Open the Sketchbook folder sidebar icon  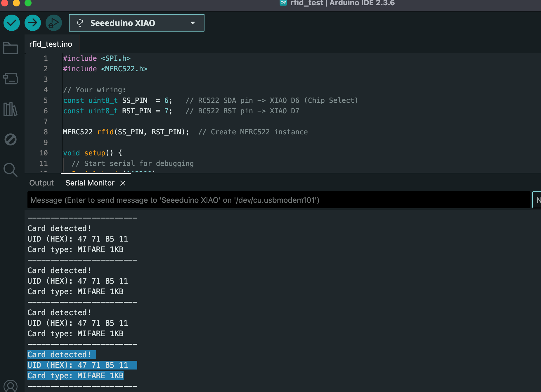(x=11, y=48)
